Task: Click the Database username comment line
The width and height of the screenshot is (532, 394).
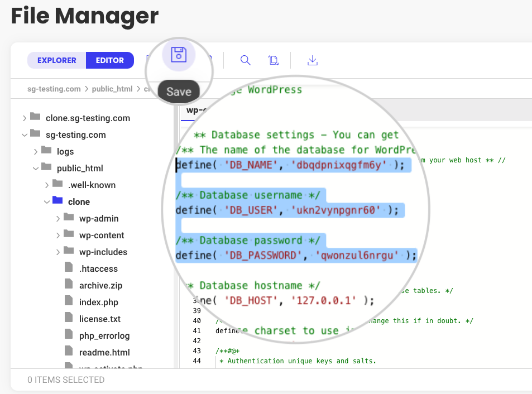Action: point(248,195)
